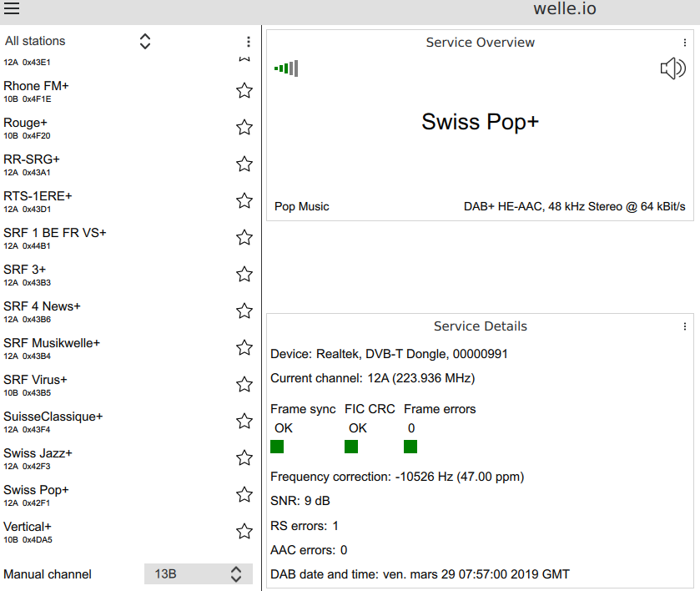Viewport: 700px width, 591px height.
Task: Switch to SRF Musikwelle+ station
Action: pos(52,348)
